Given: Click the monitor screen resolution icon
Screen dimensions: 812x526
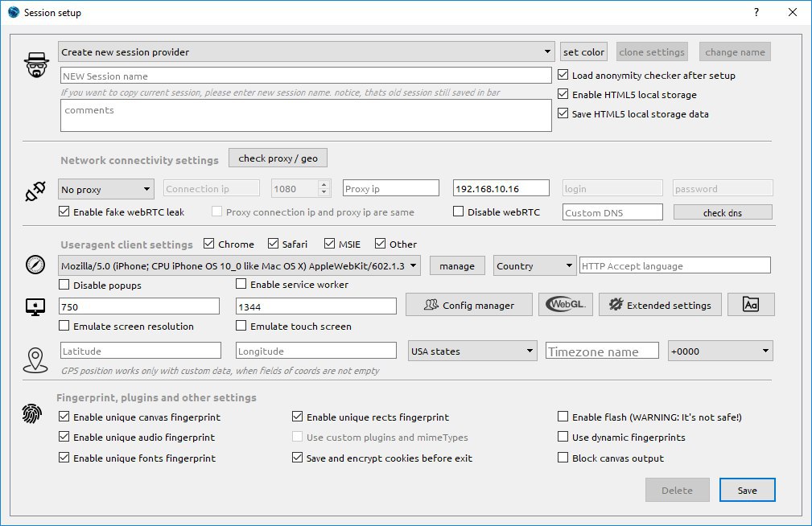Looking at the screenshot, I should [35, 307].
